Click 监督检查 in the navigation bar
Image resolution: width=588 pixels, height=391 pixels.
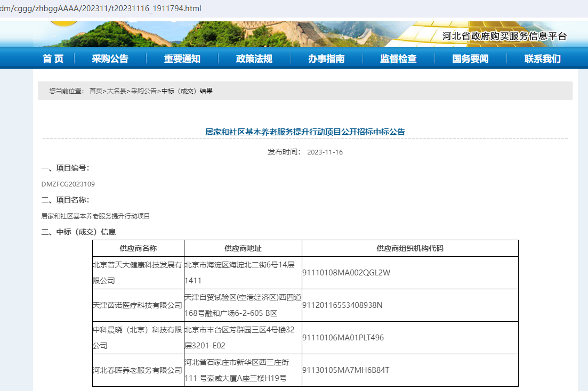click(x=398, y=59)
